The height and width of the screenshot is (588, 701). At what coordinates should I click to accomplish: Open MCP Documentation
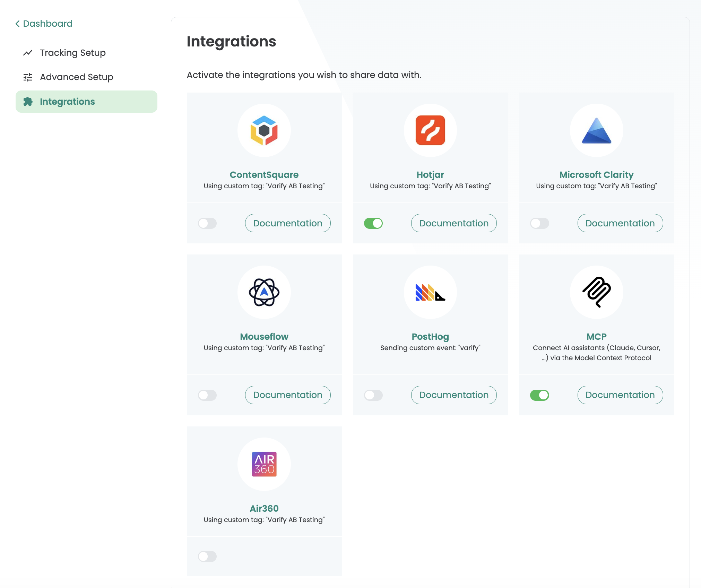(x=620, y=395)
